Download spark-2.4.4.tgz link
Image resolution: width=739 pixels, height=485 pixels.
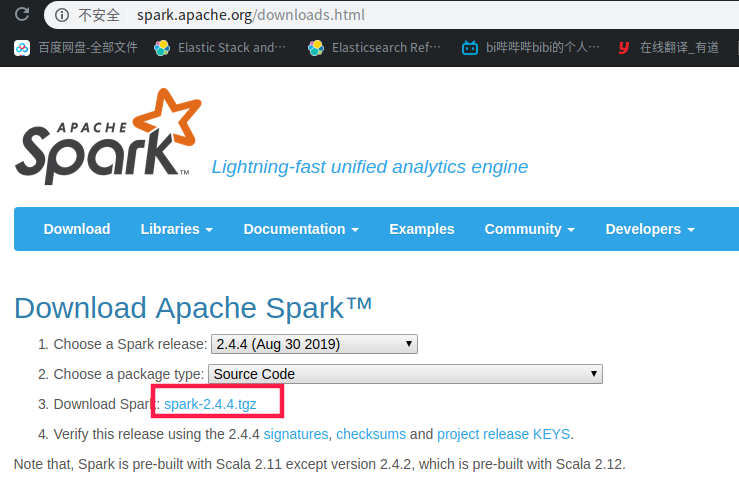(x=210, y=404)
